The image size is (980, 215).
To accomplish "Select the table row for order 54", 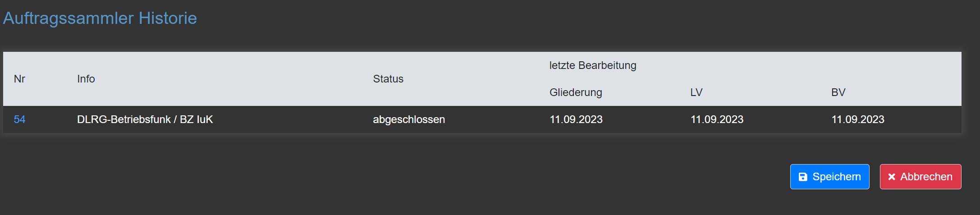I will 482,119.
